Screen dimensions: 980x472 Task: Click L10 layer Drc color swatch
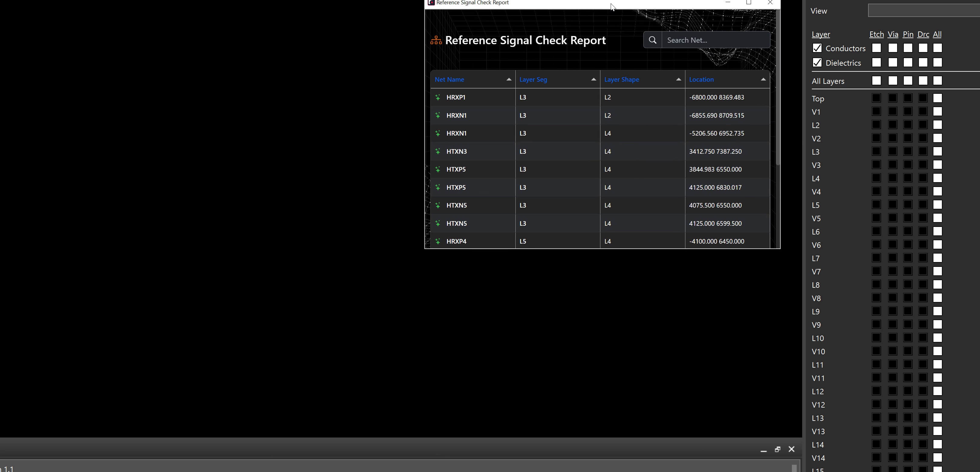tap(923, 338)
